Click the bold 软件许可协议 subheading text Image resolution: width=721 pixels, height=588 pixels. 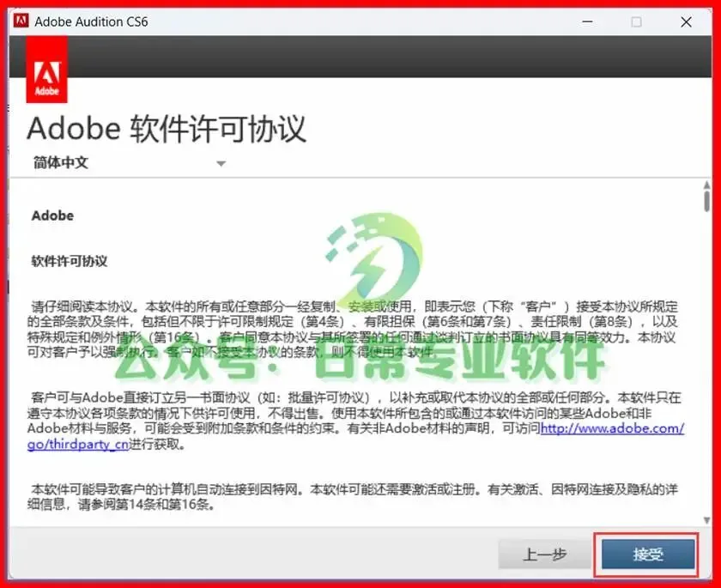click(69, 261)
